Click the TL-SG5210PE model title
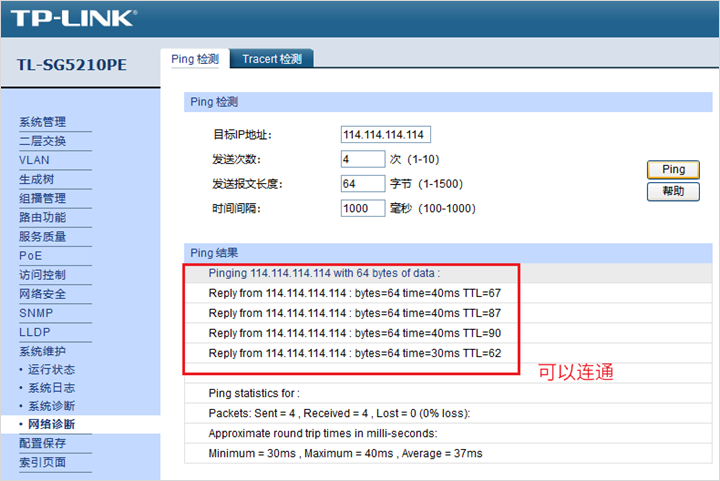Image resolution: width=720 pixels, height=481 pixels. click(72, 65)
